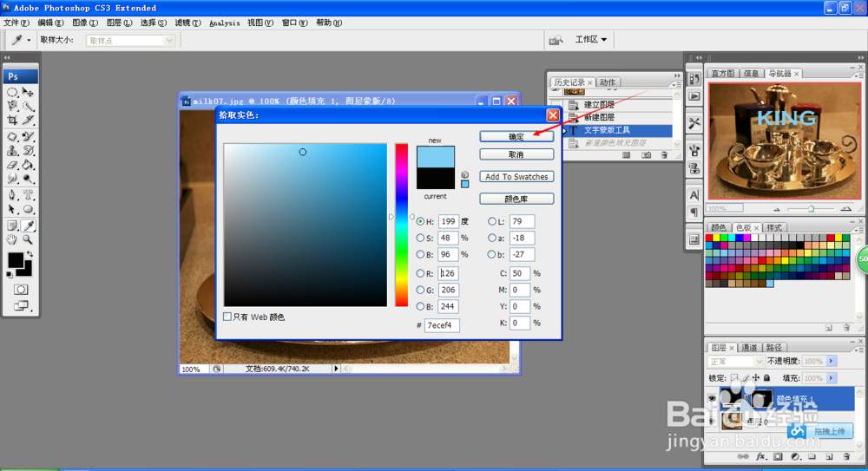Select the R red radio button
The height and width of the screenshot is (471, 868).
421,273
